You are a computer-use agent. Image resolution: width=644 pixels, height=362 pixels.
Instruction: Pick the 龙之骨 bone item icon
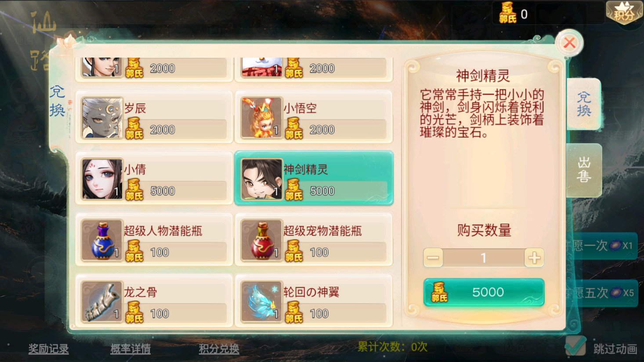click(102, 302)
